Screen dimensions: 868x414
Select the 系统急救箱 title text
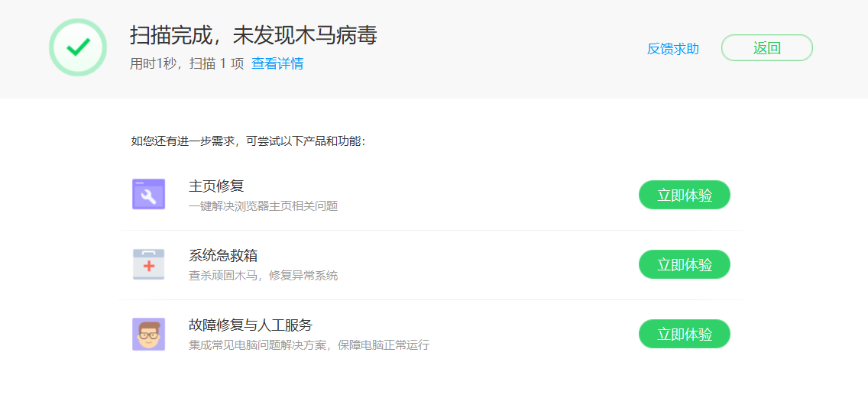(x=223, y=255)
